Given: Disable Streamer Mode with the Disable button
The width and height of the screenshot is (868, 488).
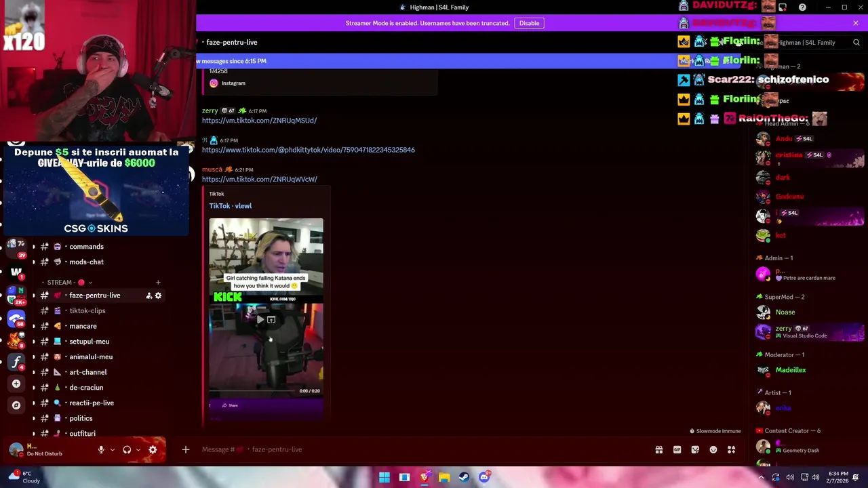Looking at the screenshot, I should 529,23.
